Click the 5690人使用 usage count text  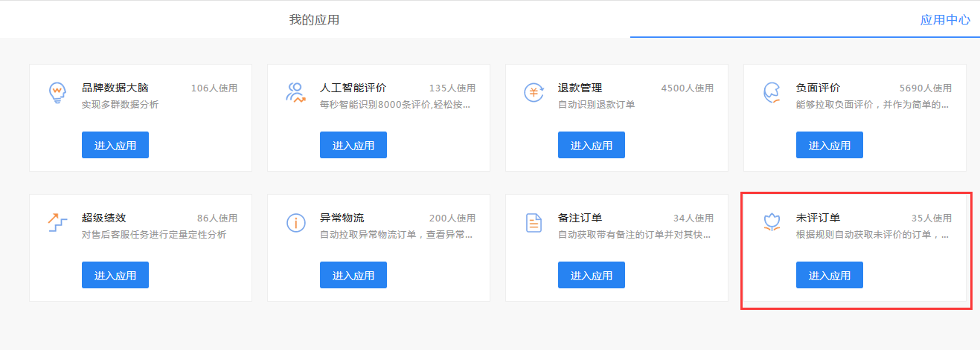(x=925, y=88)
